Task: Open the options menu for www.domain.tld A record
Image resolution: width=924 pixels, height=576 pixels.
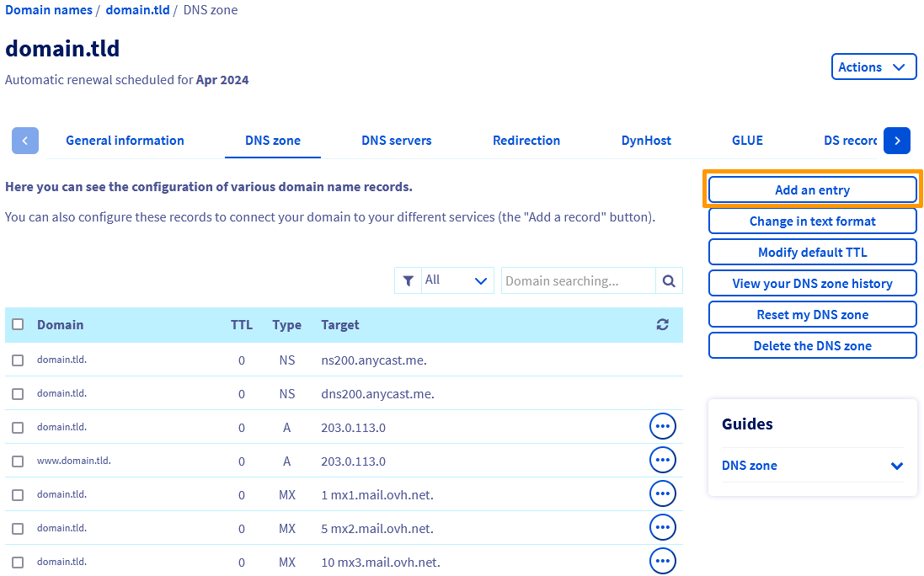Action: click(x=662, y=461)
